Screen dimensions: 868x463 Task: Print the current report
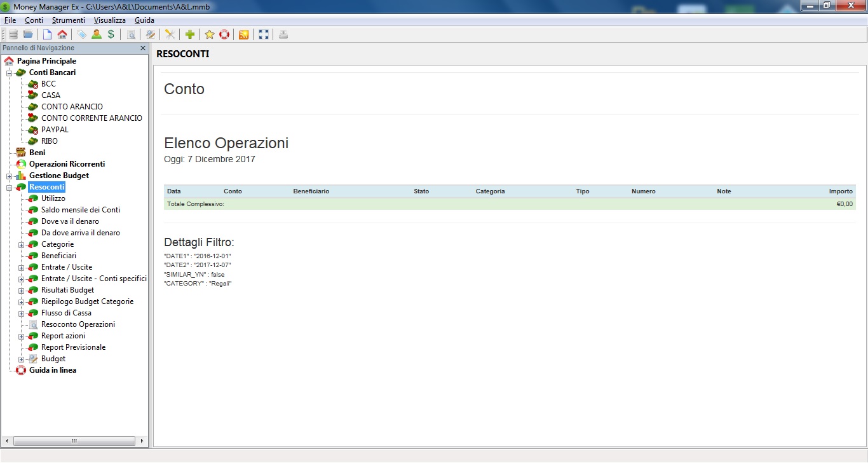(x=282, y=34)
